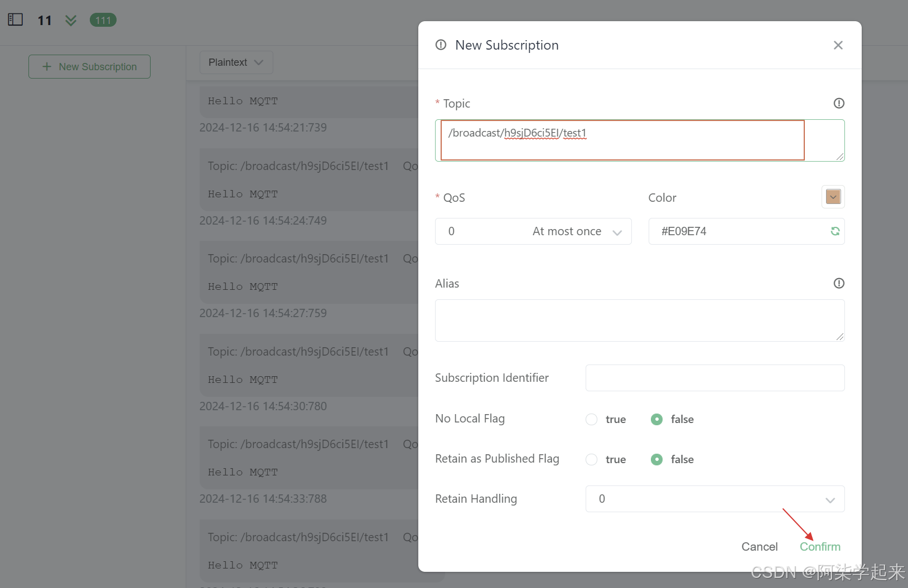Open the Color swatch picker

833,197
